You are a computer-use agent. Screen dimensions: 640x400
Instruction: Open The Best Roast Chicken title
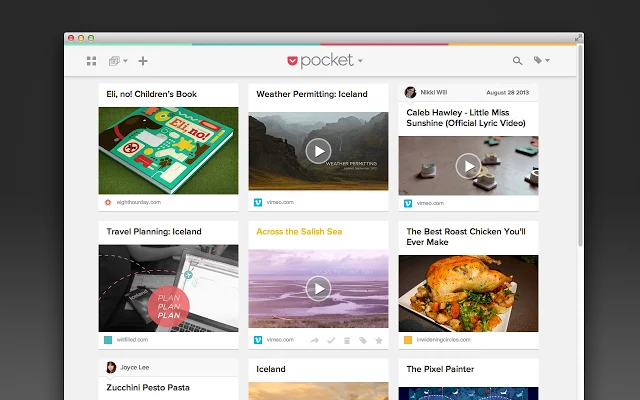466,237
